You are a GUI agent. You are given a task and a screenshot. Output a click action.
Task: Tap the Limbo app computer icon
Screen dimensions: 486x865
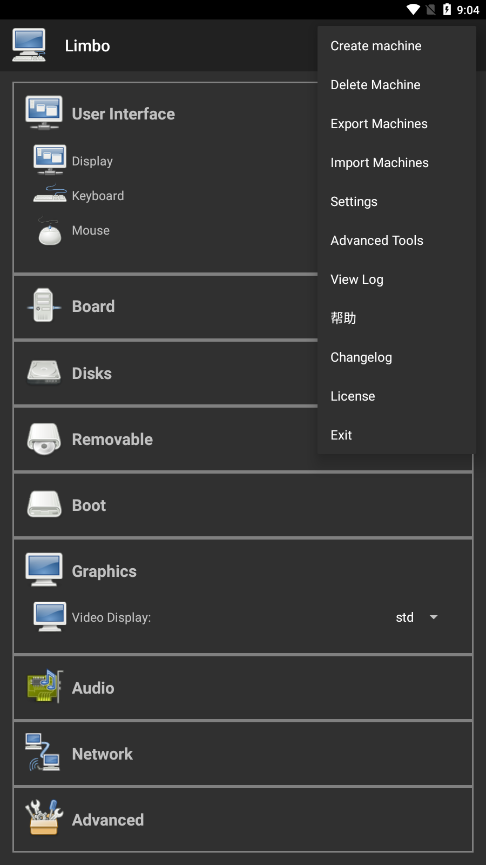coord(29,45)
